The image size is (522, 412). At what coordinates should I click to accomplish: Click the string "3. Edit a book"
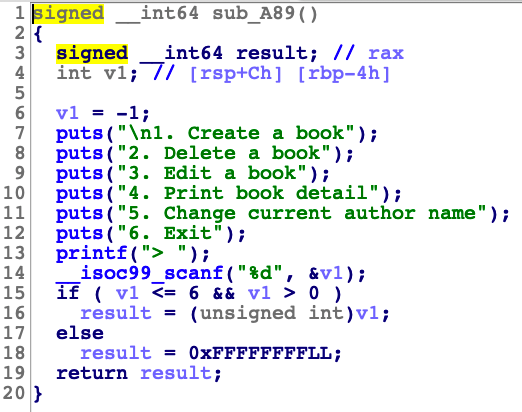tap(212, 173)
